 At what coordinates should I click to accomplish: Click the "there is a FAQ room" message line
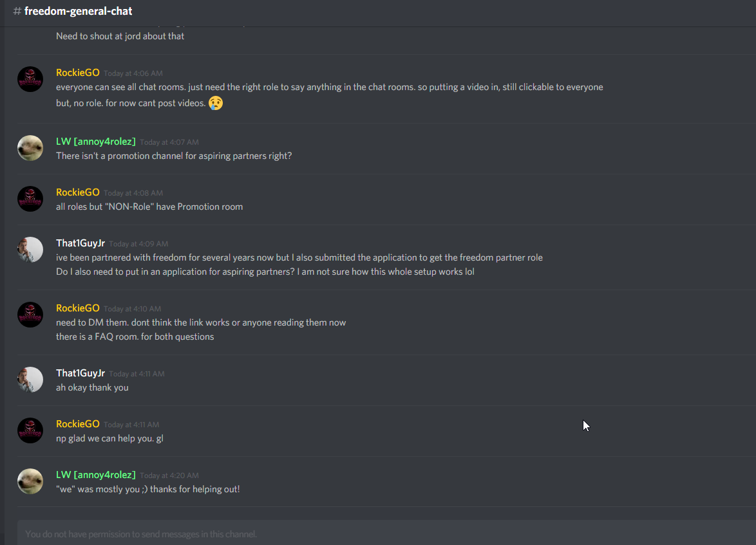pyautogui.click(x=135, y=337)
